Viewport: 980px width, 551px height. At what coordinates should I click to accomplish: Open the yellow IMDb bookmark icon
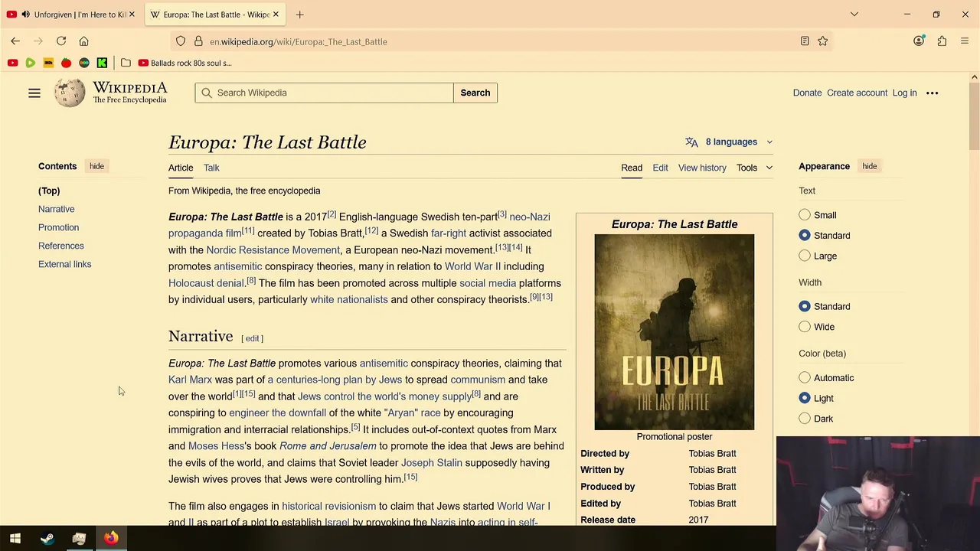point(48,63)
